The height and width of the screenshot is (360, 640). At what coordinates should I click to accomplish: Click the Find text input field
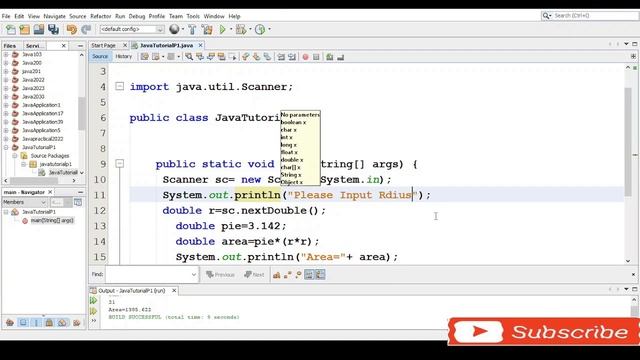(148, 275)
